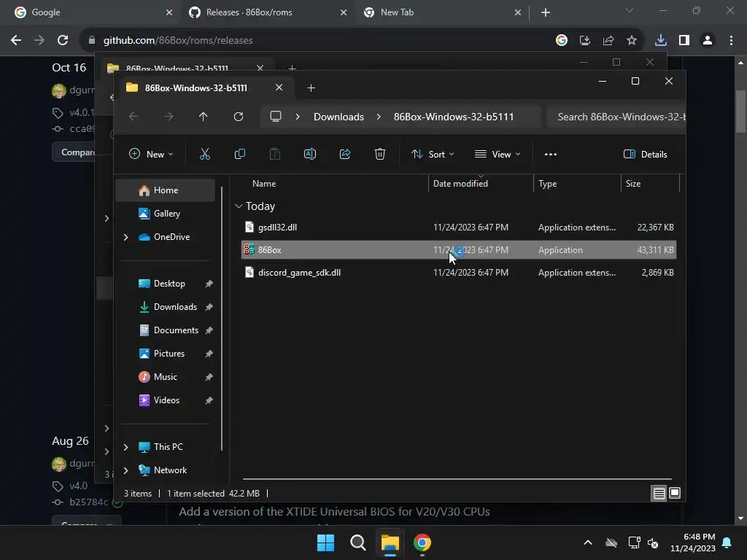Viewport: 747px width, 560px height.
Task: Open Chrome three-dot menu
Action: [731, 41]
